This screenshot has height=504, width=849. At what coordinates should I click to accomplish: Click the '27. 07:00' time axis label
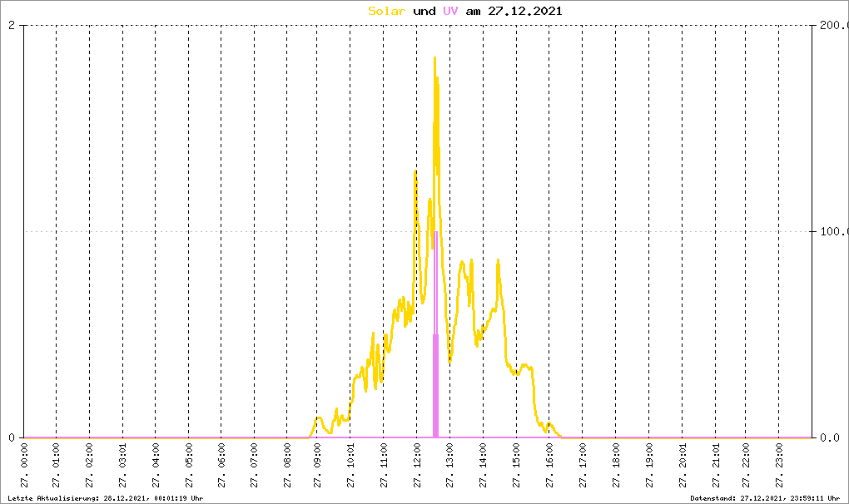[255, 465]
